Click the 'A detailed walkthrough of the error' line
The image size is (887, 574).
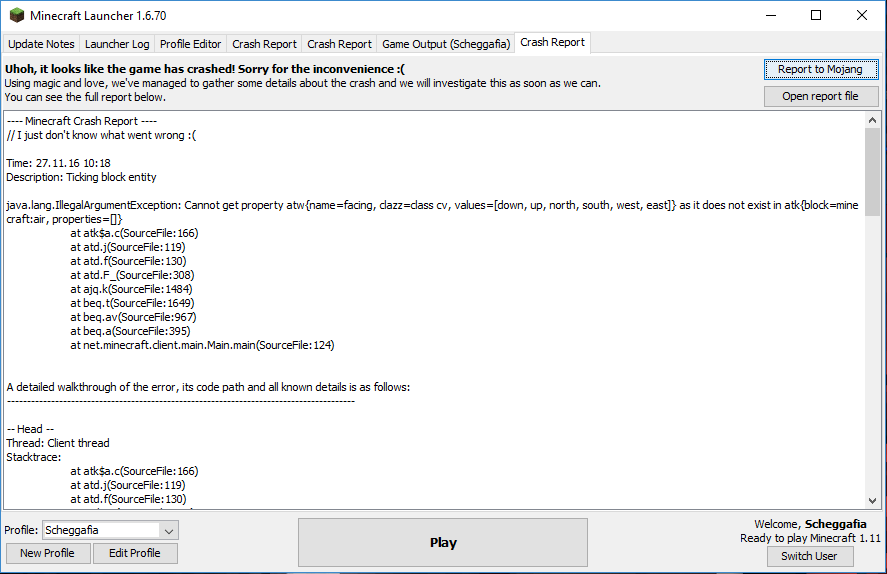pyautogui.click(x=208, y=387)
